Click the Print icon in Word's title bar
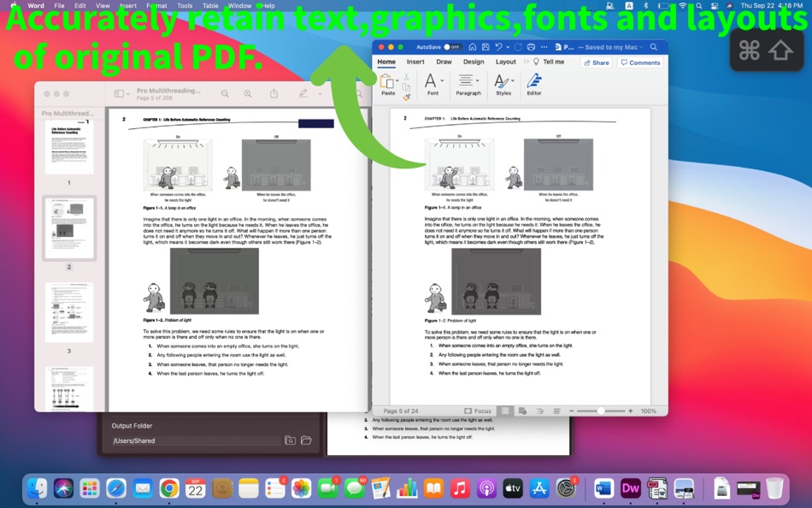 pyautogui.click(x=531, y=47)
